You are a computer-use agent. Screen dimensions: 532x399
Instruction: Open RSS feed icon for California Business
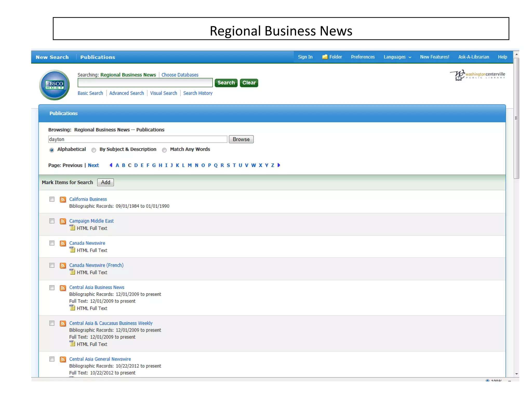coord(63,199)
